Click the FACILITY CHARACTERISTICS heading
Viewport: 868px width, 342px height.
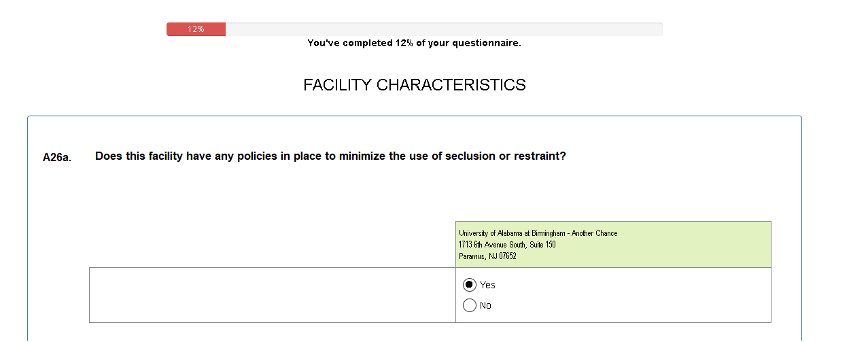pos(414,85)
